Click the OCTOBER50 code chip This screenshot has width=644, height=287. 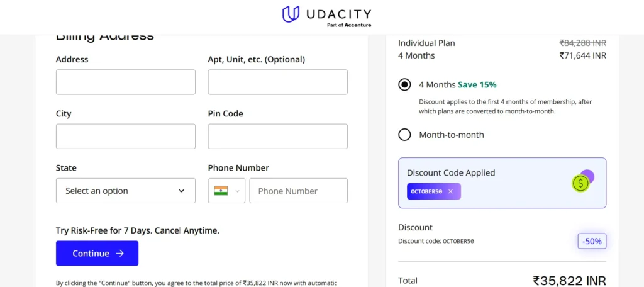coord(427,191)
